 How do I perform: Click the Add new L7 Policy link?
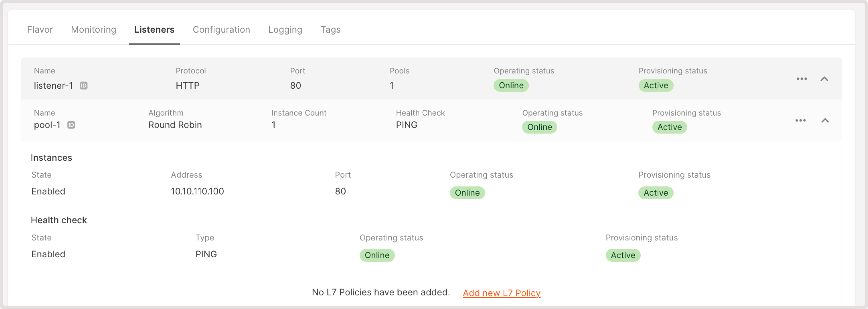click(501, 293)
